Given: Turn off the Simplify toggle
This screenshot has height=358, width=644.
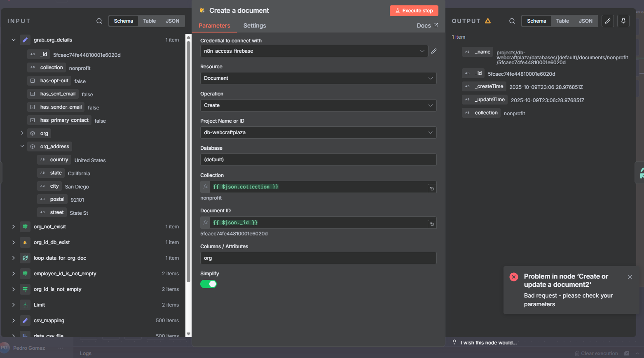Looking at the screenshot, I should point(208,284).
